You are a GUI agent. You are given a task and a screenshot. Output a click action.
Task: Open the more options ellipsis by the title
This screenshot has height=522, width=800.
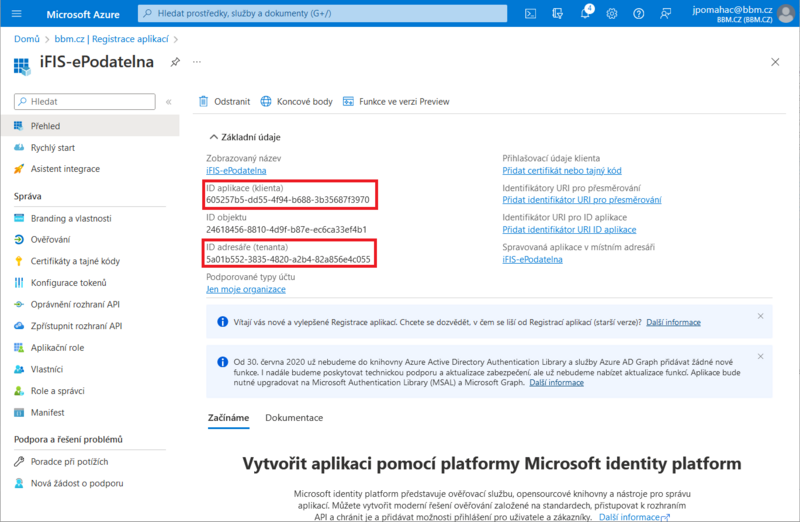click(197, 62)
